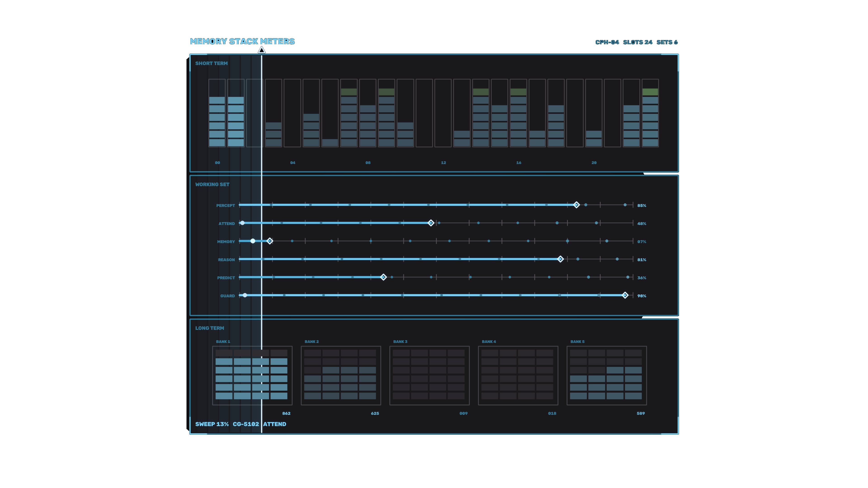Click the 98% value readout
The height and width of the screenshot is (488, 868).
642,296
